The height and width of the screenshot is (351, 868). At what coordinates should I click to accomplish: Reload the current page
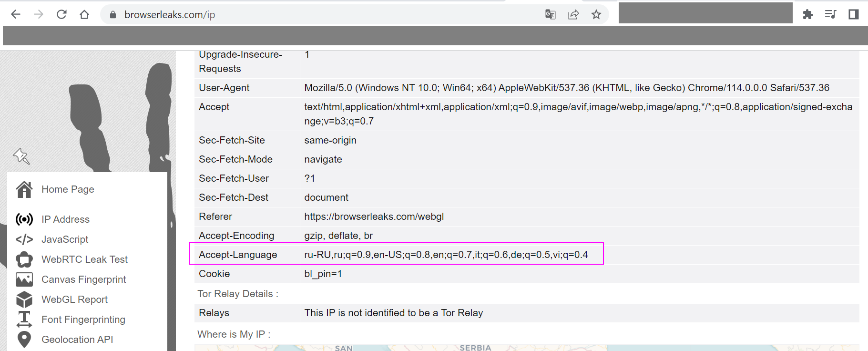click(x=61, y=14)
